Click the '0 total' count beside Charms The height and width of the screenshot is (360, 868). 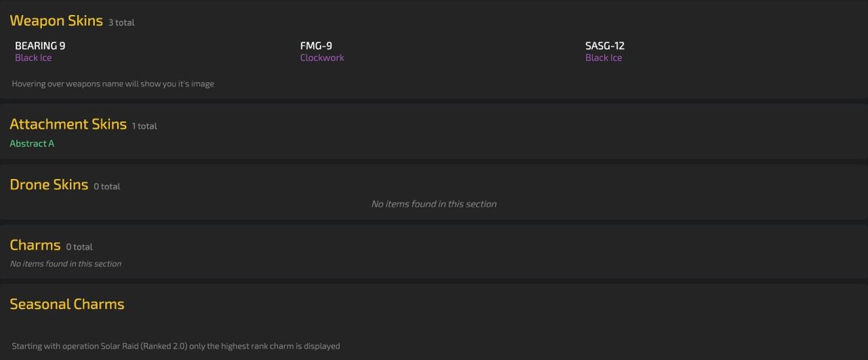coord(79,247)
